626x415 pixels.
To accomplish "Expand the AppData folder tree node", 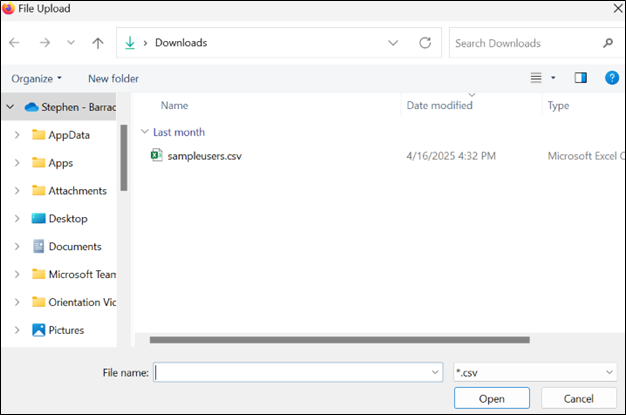I will click(16, 135).
